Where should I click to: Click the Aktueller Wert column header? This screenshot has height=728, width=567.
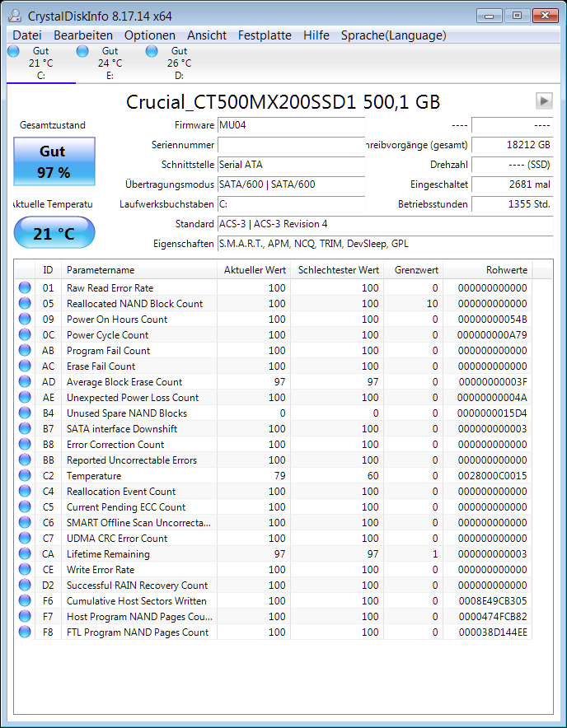point(254,270)
